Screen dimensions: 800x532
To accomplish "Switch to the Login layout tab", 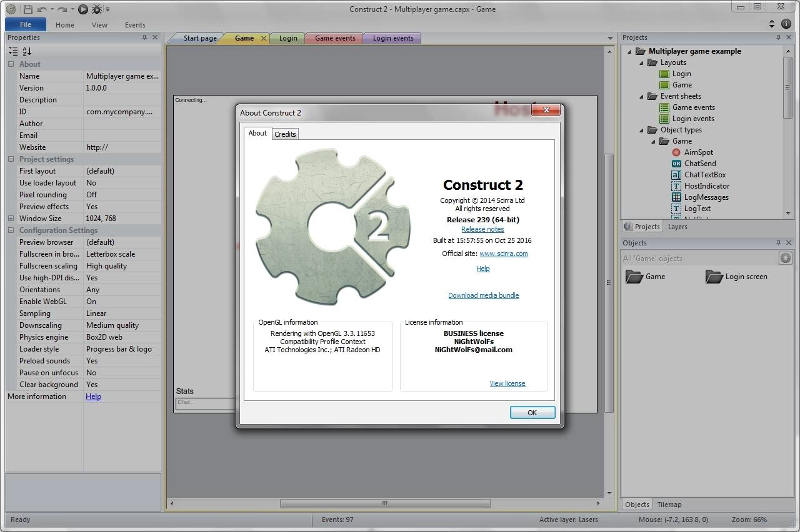I will coord(288,38).
